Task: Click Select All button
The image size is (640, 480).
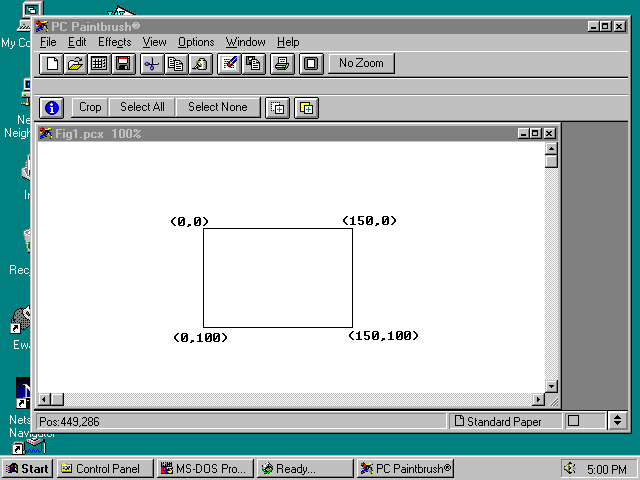Action: (142, 107)
